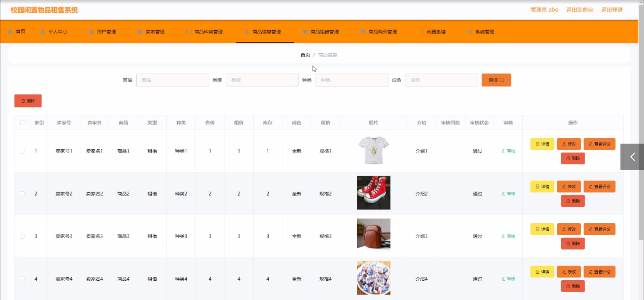
Task: Go to 首页 in the breadcrumb
Action: click(x=305, y=55)
